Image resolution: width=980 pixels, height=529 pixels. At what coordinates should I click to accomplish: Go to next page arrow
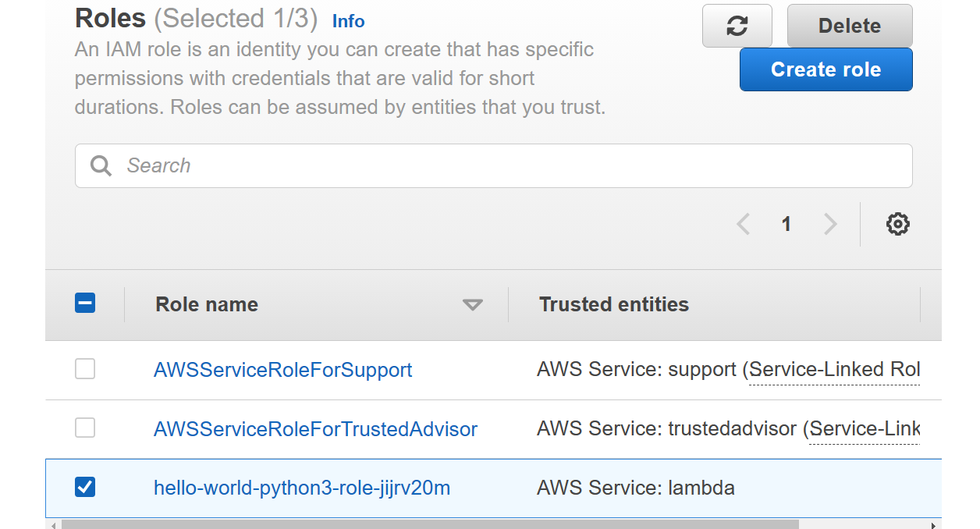coord(830,225)
